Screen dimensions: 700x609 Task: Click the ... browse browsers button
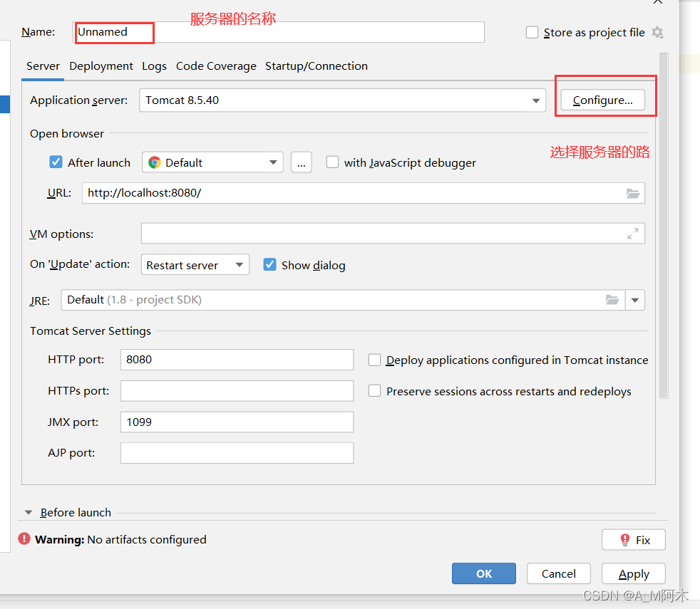[x=302, y=162]
